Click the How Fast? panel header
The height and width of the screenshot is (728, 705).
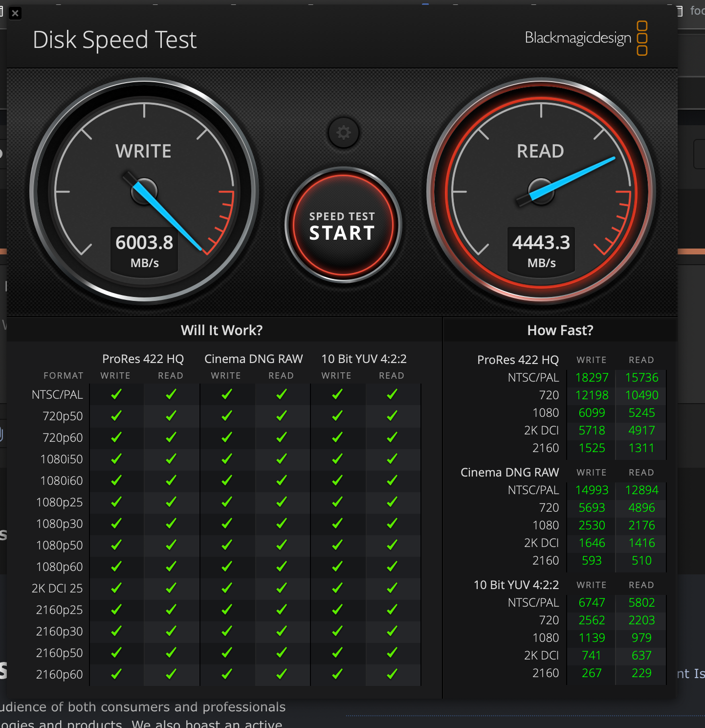560,330
